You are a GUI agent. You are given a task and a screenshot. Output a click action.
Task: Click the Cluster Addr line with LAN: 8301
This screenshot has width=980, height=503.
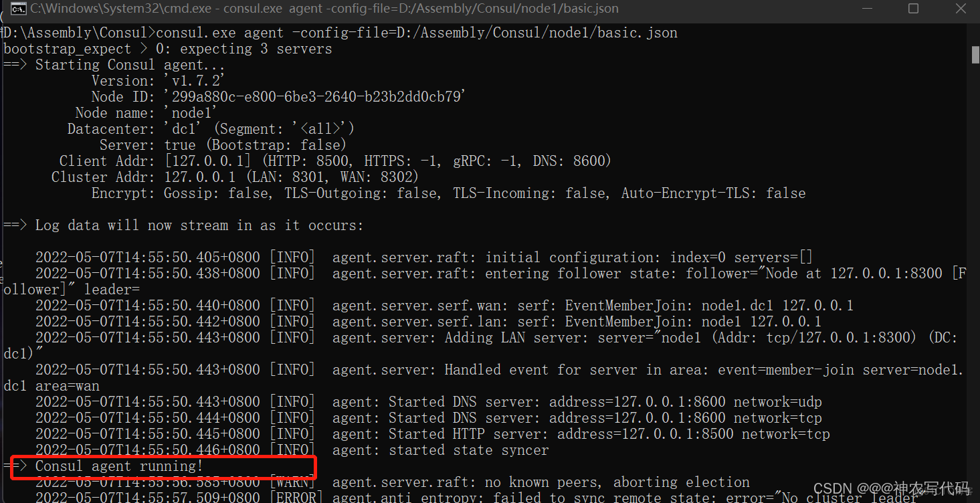tap(235, 177)
